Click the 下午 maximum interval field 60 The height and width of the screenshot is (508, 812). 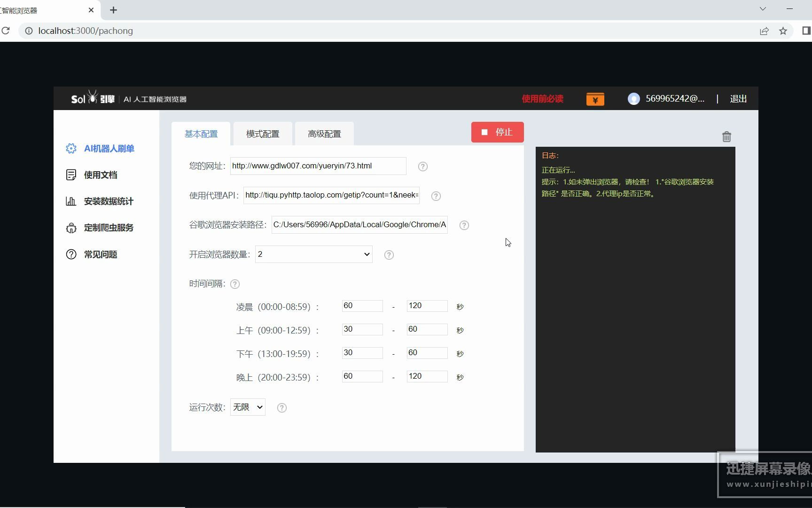point(427,353)
